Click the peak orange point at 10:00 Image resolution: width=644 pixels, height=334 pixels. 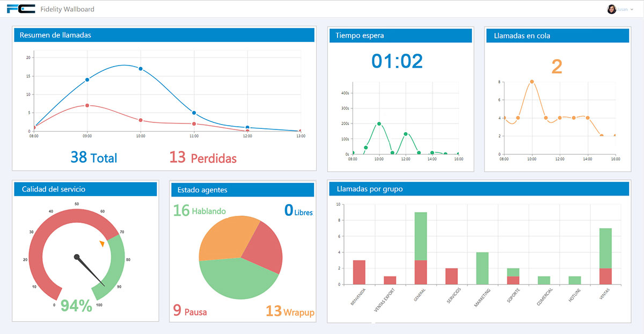tap(532, 82)
